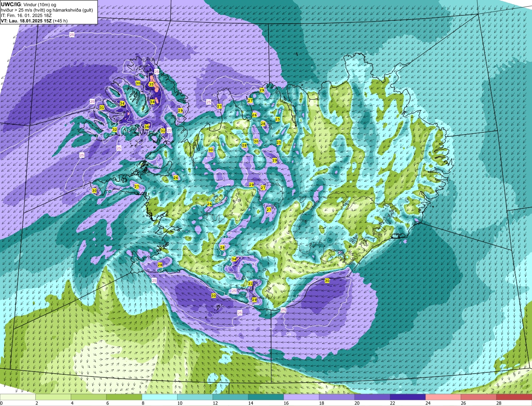Select the legend scale label "8"
This screenshot has height=406, width=532.
tap(143, 403)
